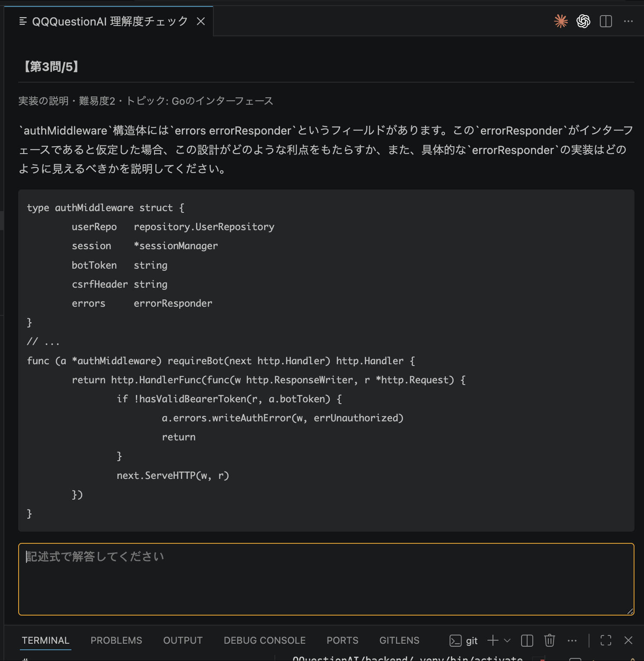Click the 'a.errors.writeAuthError' code line
Viewport: 644px width, 661px height.
283,418
